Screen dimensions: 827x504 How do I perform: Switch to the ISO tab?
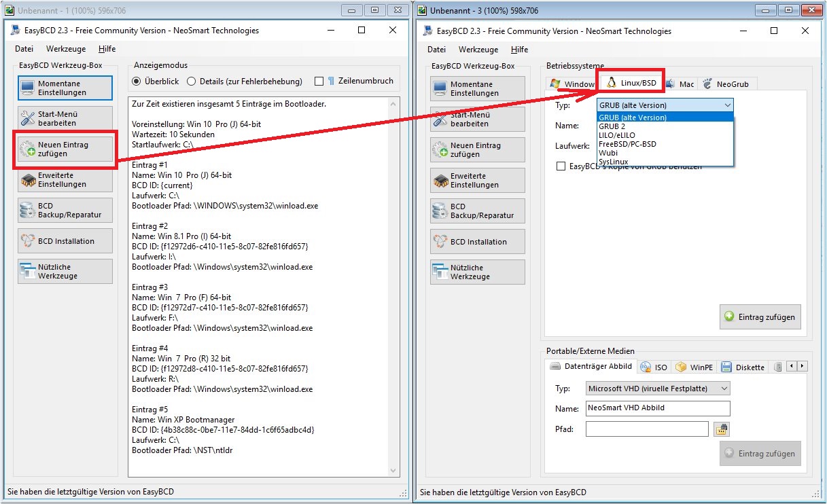654,367
